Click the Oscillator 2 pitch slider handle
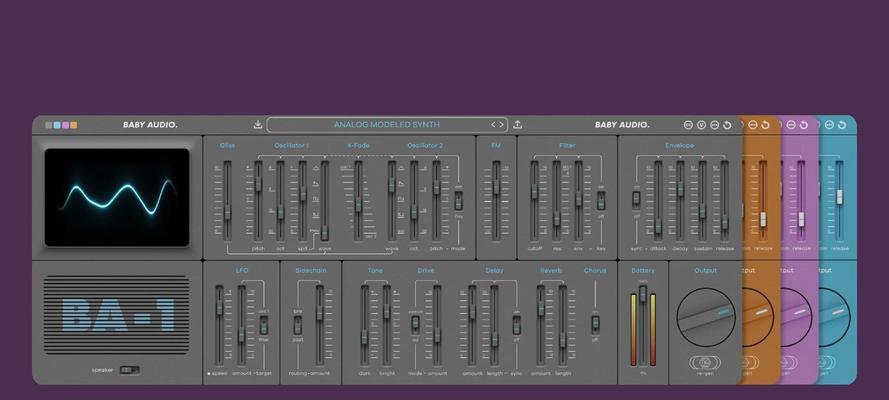The image size is (889, 400). tap(437, 187)
